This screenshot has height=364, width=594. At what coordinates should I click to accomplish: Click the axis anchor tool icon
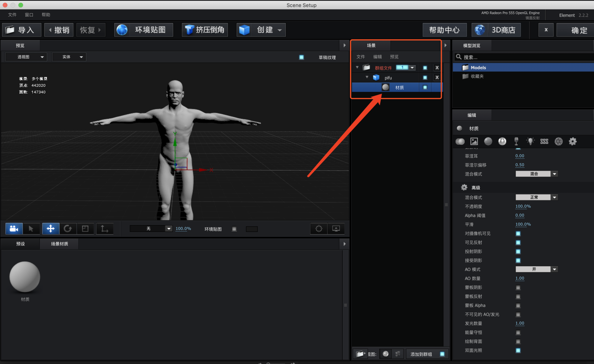tap(105, 229)
